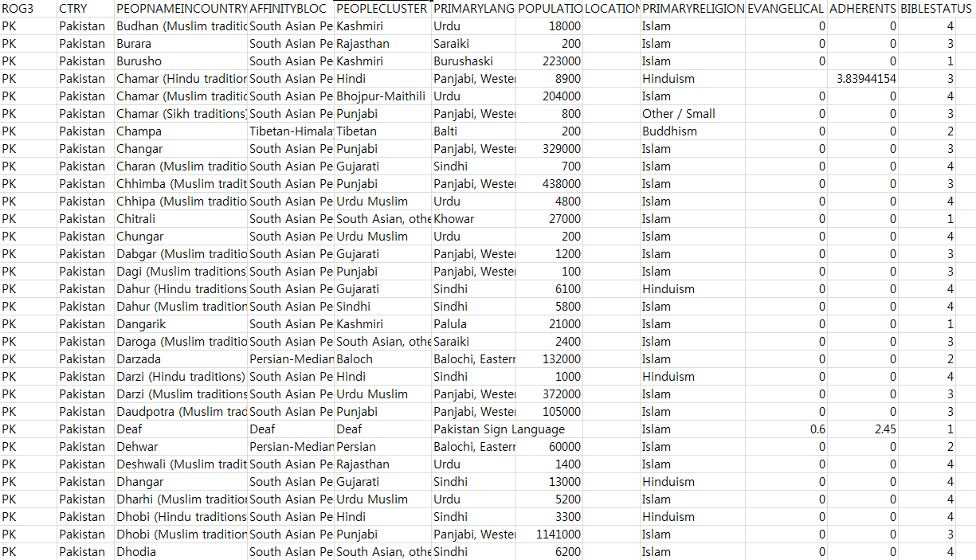The height and width of the screenshot is (560, 976).
Task: Select the population value 60000
Action: [549, 447]
